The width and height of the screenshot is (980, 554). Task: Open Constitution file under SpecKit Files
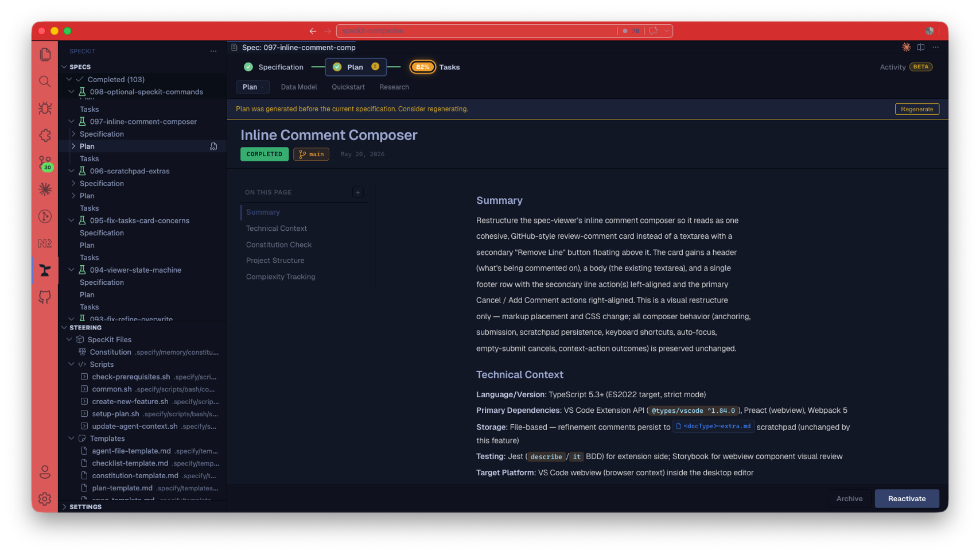142,352
